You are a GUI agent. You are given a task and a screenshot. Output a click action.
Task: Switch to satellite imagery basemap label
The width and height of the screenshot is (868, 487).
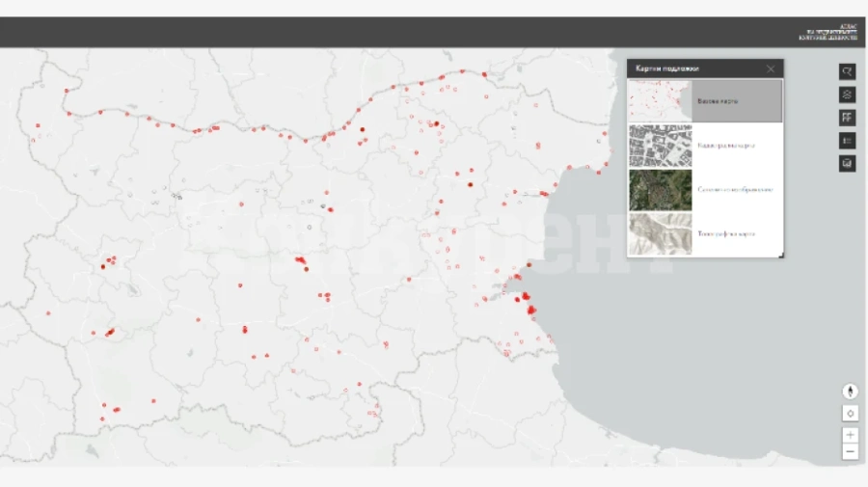pyautogui.click(x=735, y=190)
